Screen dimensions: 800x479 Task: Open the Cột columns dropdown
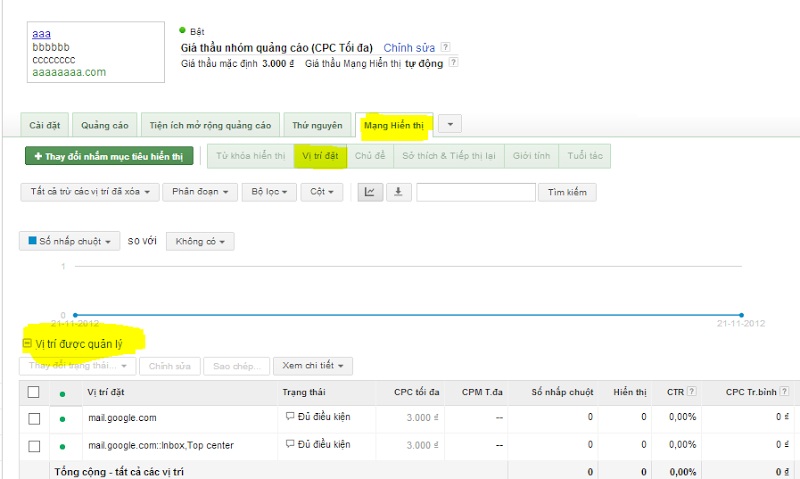(322, 192)
